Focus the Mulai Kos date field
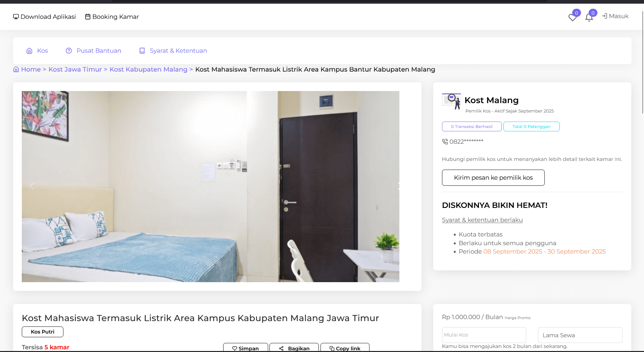644x352 pixels. pos(484,335)
